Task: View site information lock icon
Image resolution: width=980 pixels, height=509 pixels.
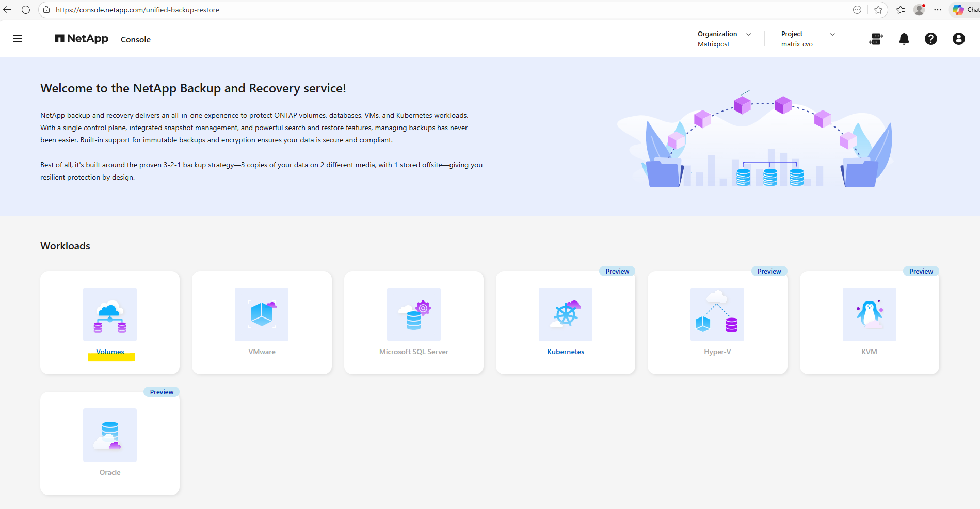Action: click(46, 10)
